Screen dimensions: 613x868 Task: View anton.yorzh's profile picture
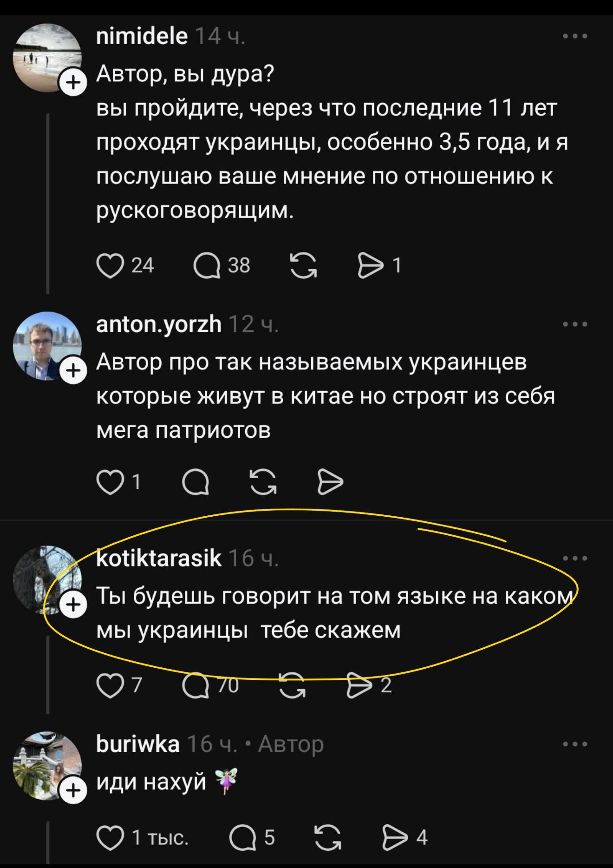coord(46,345)
